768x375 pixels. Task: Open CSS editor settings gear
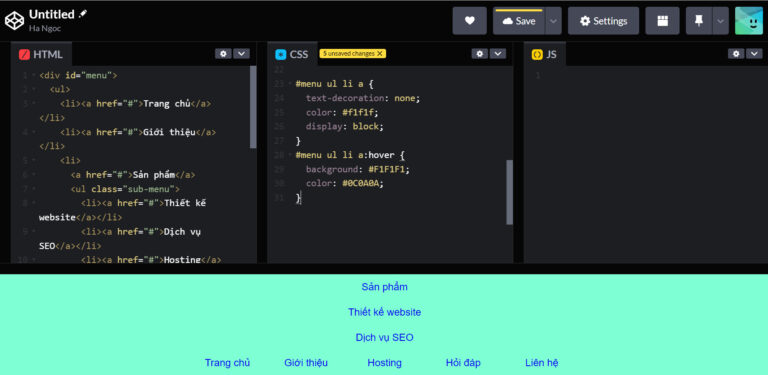click(x=480, y=53)
